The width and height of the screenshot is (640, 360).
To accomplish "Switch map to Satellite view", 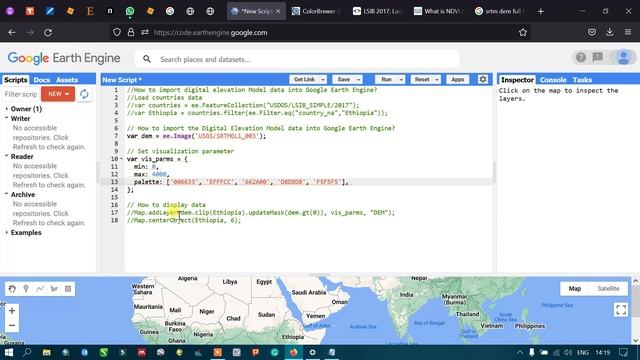I will [x=608, y=289].
